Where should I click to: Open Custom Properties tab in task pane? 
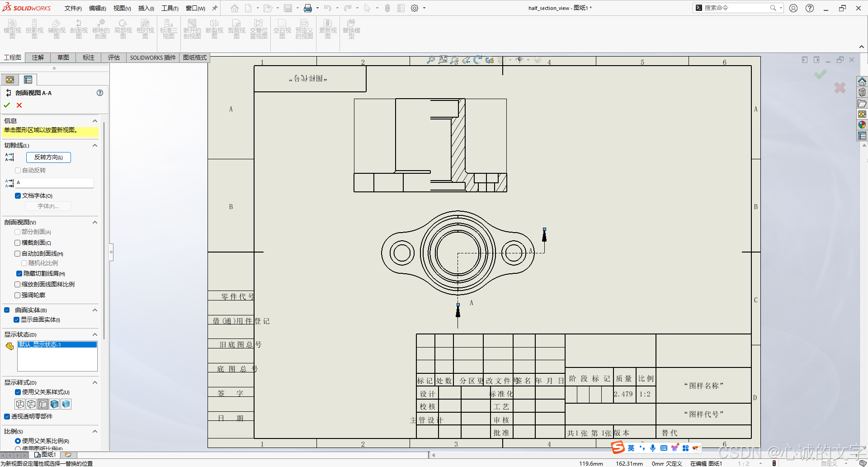tap(862, 136)
